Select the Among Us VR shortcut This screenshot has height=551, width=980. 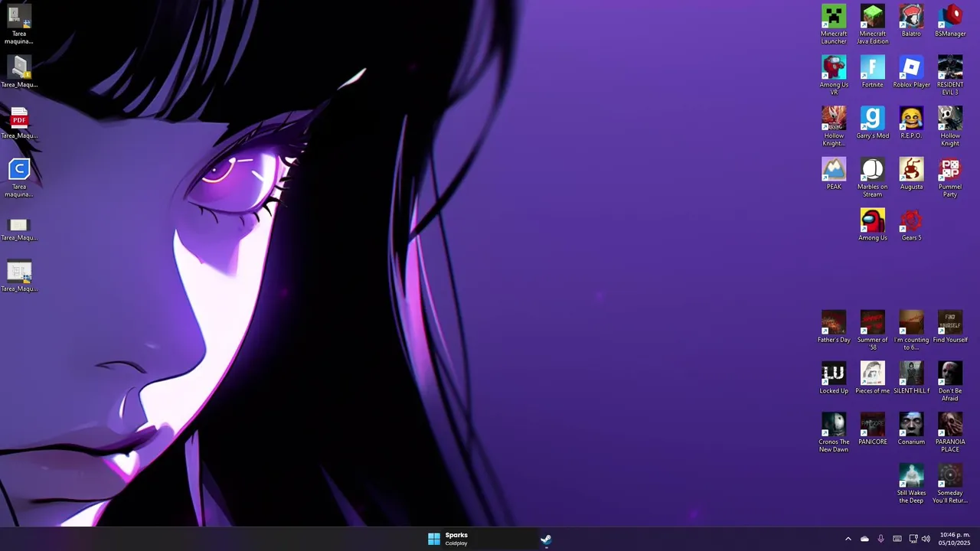(x=834, y=76)
